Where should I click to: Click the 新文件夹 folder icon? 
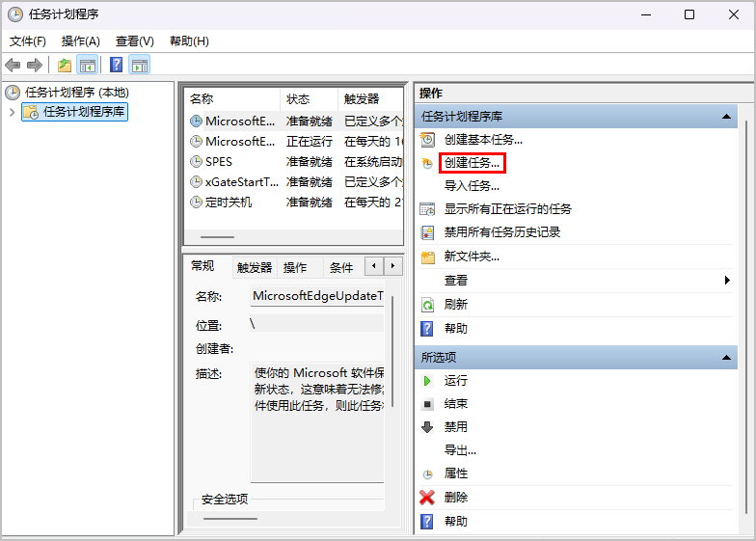click(428, 257)
